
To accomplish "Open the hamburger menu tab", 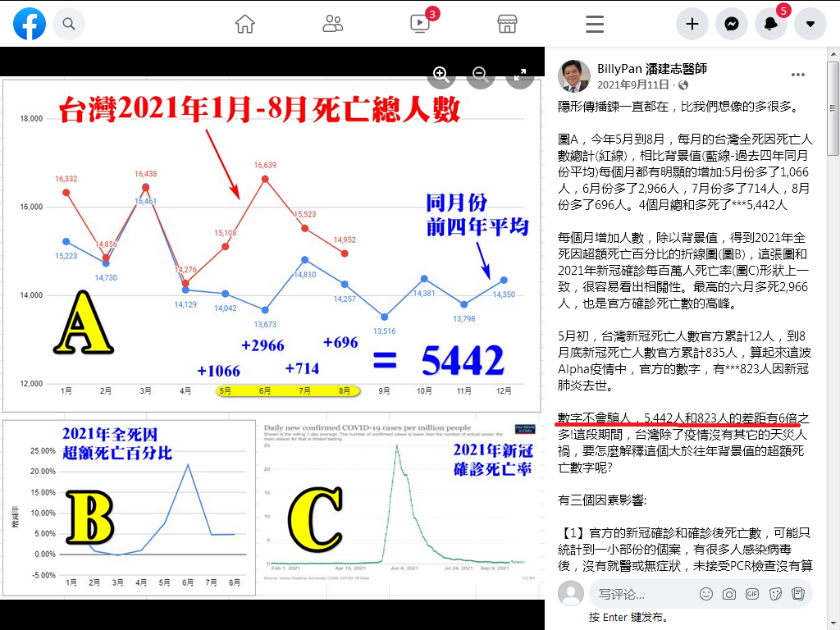I will click(x=595, y=24).
